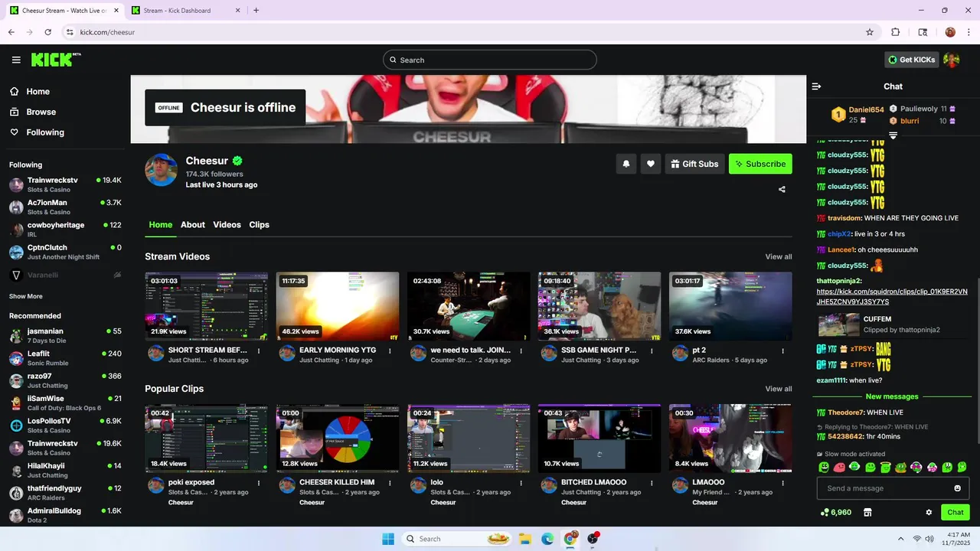Open the emoji picker in message box
980x551 pixels.
(957, 488)
